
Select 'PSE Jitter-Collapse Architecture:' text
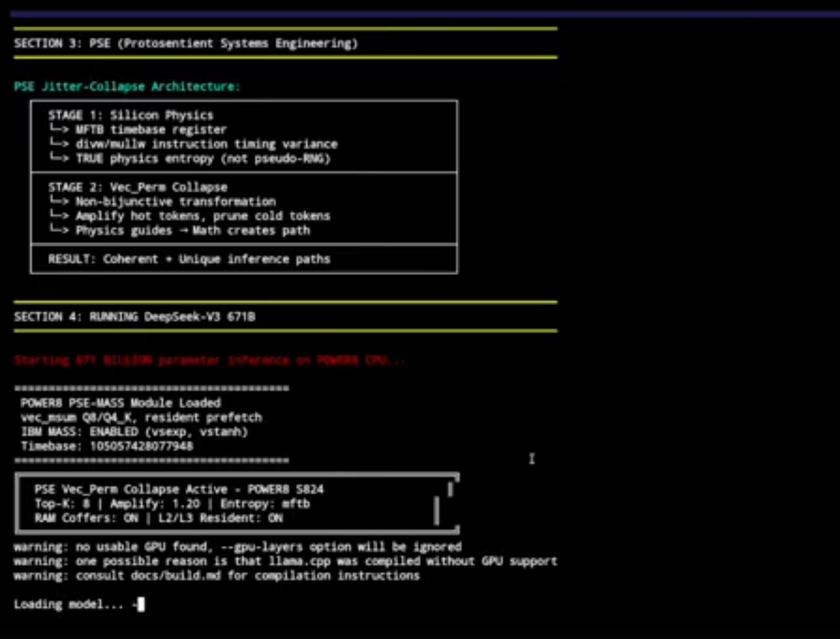click(127, 86)
